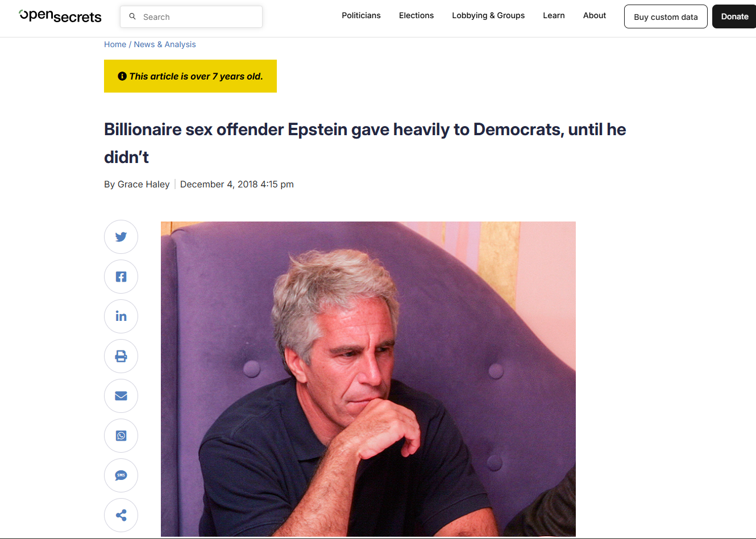Open the About menu
This screenshot has height=539, width=756.
[595, 15]
